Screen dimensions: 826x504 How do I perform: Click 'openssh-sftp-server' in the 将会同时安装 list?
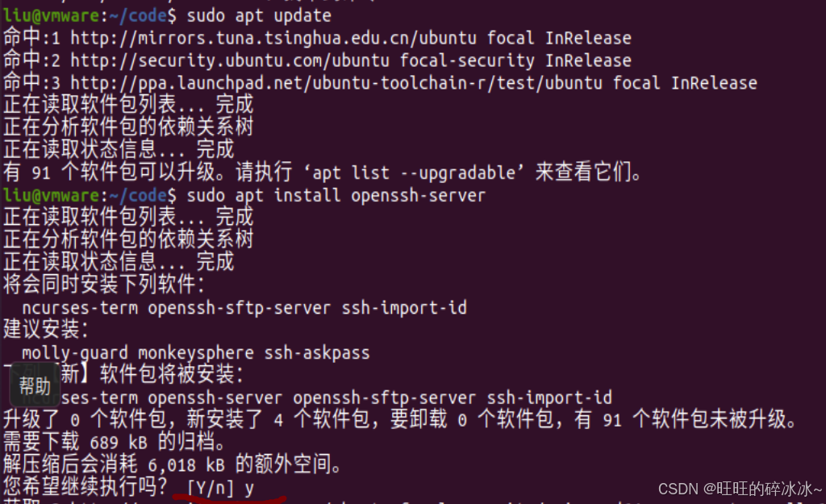[x=239, y=307]
